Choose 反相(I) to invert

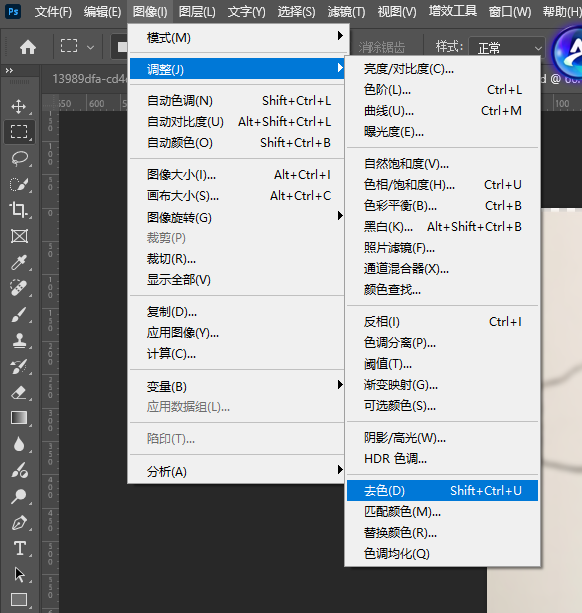[x=442, y=322]
